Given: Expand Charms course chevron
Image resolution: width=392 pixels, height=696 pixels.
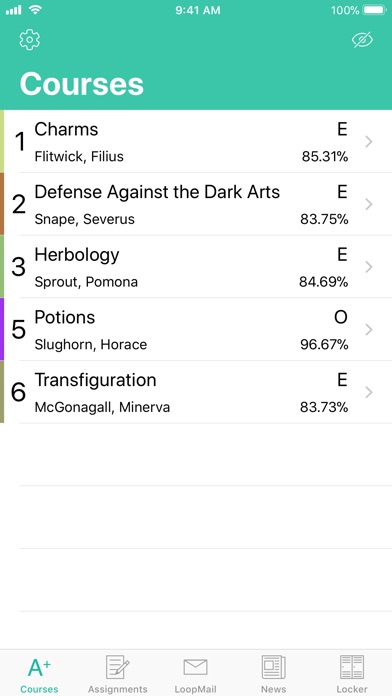Looking at the screenshot, I should click(369, 142).
